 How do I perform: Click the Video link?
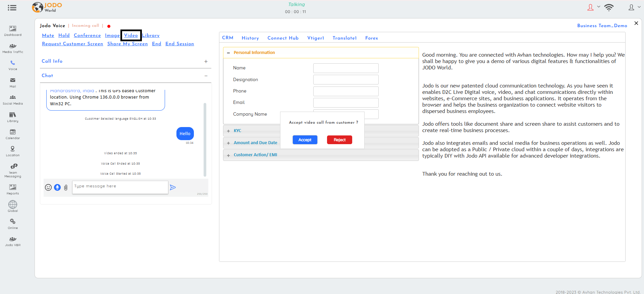coord(131,36)
